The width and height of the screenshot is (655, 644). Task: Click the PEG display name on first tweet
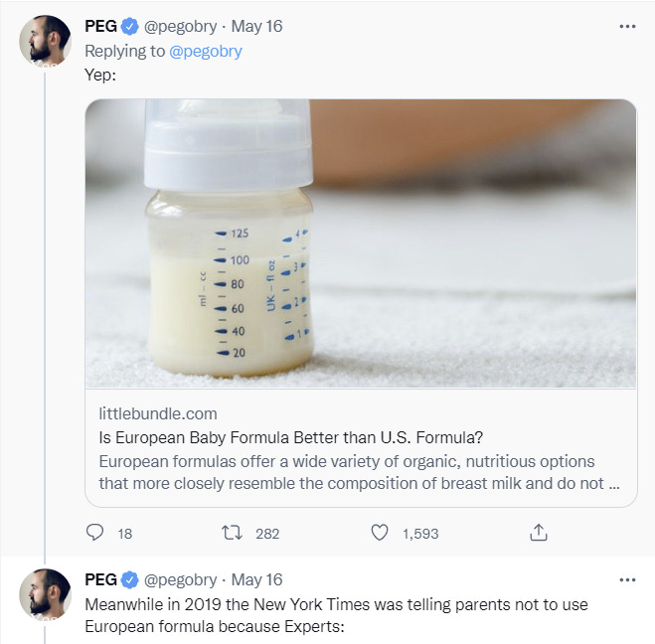click(100, 27)
